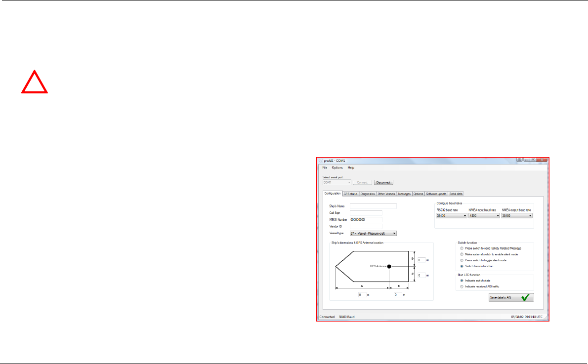
Task: Open the File menu
Action: click(325, 167)
